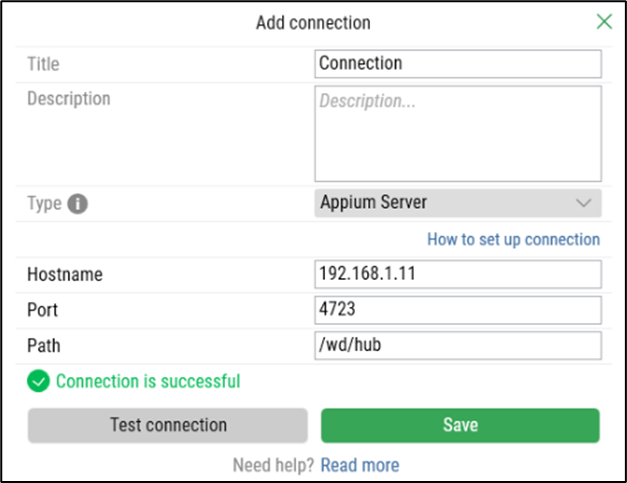The height and width of the screenshot is (483, 627).
Task: Click the Need help? text
Action: [273, 465]
